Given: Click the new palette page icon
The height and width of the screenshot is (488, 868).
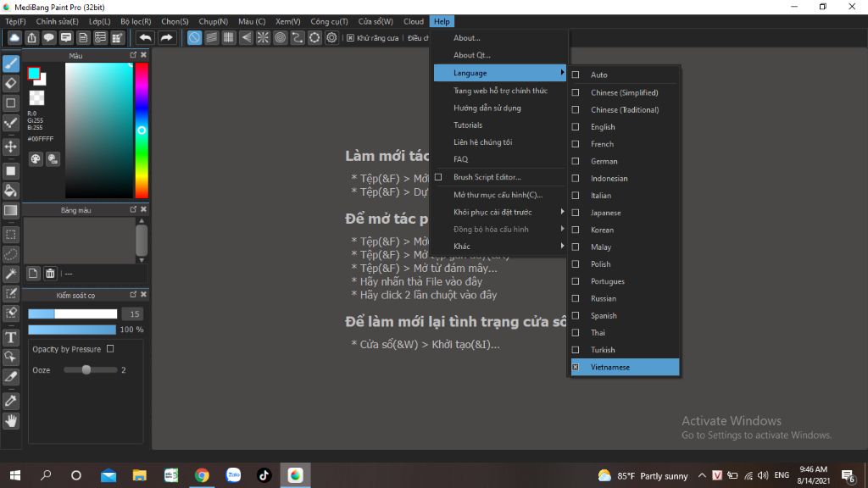Looking at the screenshot, I should tap(33, 274).
